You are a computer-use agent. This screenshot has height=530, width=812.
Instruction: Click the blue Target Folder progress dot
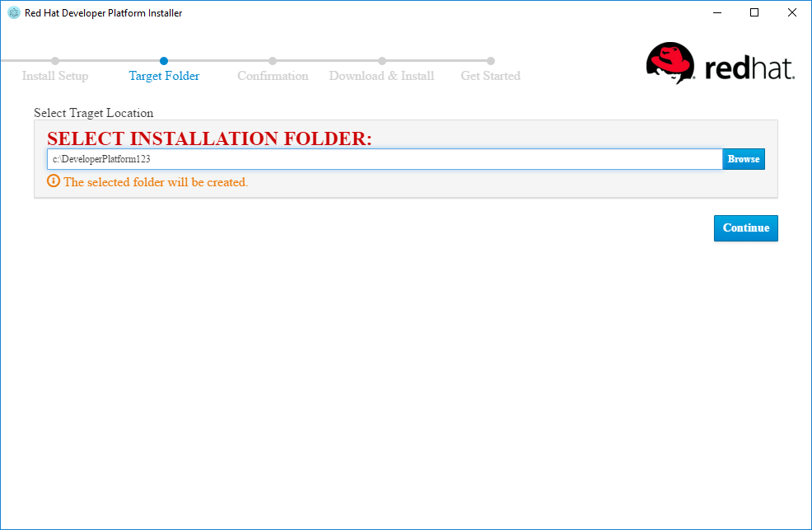click(164, 61)
